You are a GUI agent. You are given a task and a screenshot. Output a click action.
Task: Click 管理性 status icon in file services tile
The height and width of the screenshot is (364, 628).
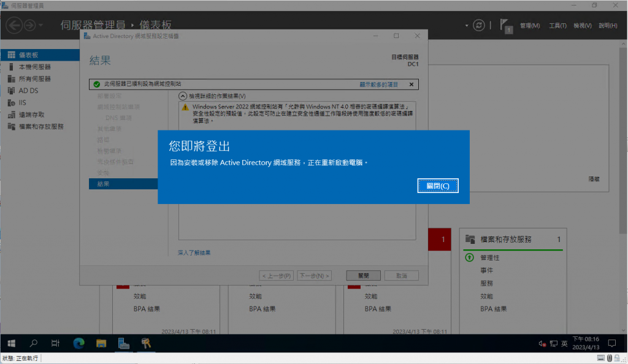[469, 257]
